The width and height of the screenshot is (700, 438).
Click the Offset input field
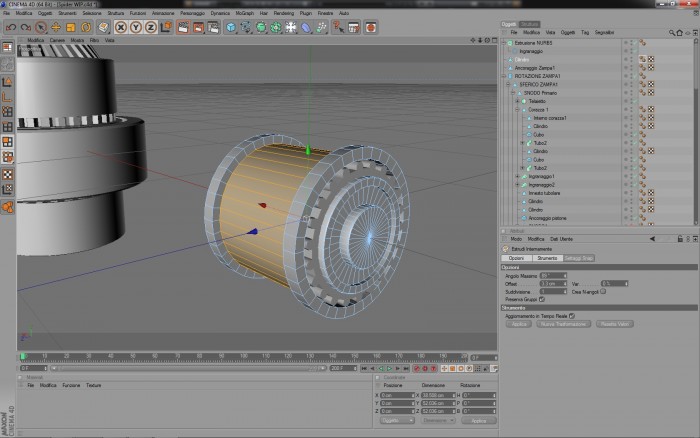(x=553, y=284)
